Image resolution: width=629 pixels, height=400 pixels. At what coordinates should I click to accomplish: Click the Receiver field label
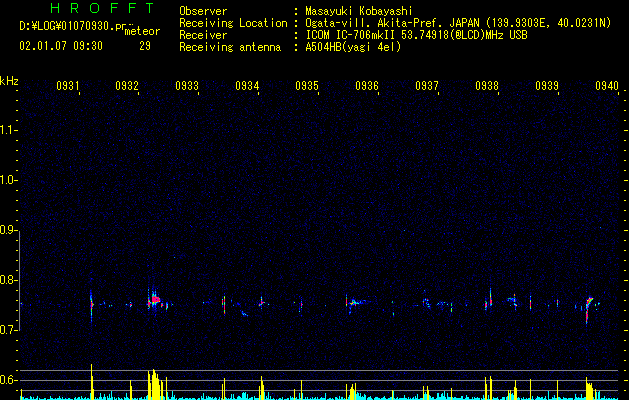[203, 35]
